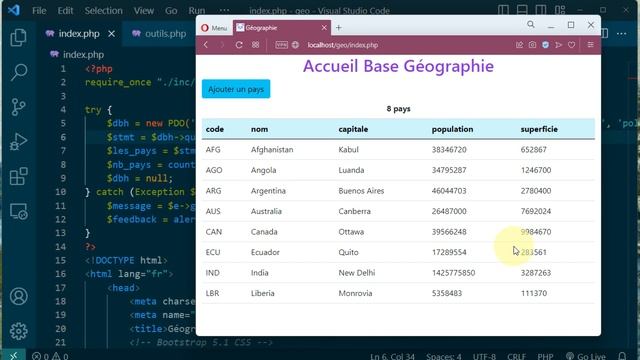Click the share page icon in Opera
Viewport: 640px width, 360px height.
[519, 45]
